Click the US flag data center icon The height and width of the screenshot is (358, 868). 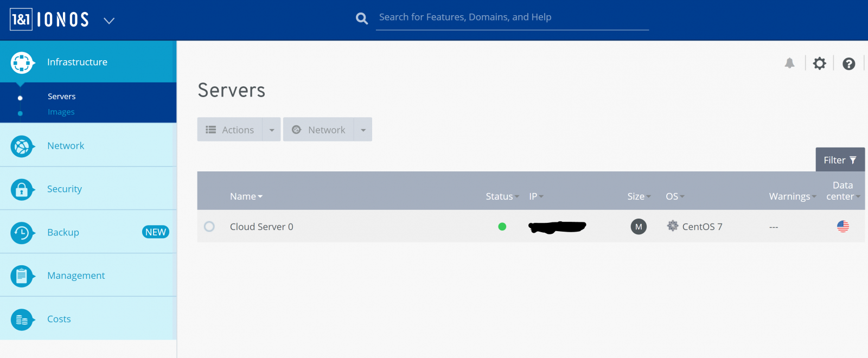click(843, 227)
